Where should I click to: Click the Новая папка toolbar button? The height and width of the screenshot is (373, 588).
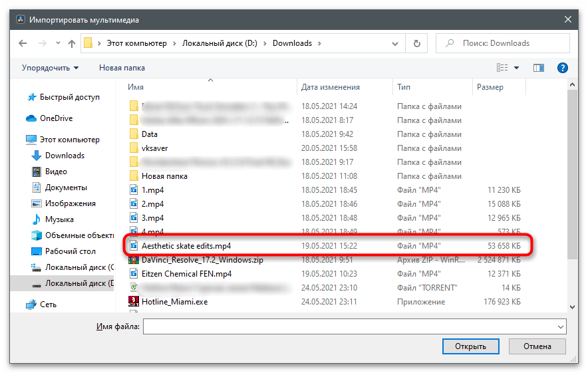click(122, 68)
